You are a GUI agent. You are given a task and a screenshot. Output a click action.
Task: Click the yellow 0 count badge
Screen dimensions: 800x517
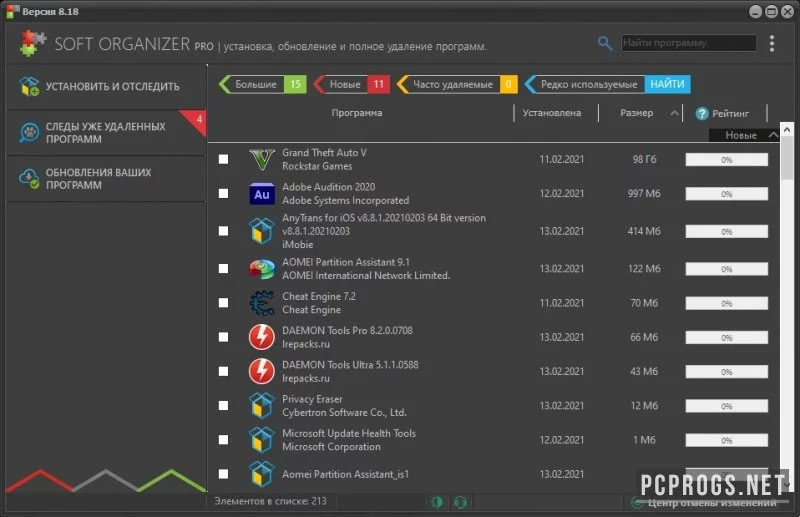(x=509, y=84)
